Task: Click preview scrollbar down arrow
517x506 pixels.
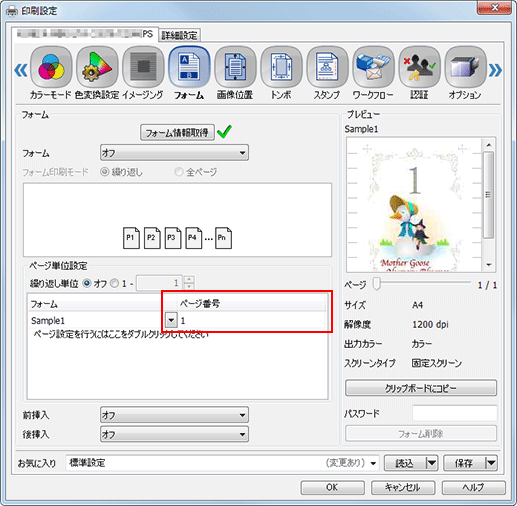Action: [489, 265]
